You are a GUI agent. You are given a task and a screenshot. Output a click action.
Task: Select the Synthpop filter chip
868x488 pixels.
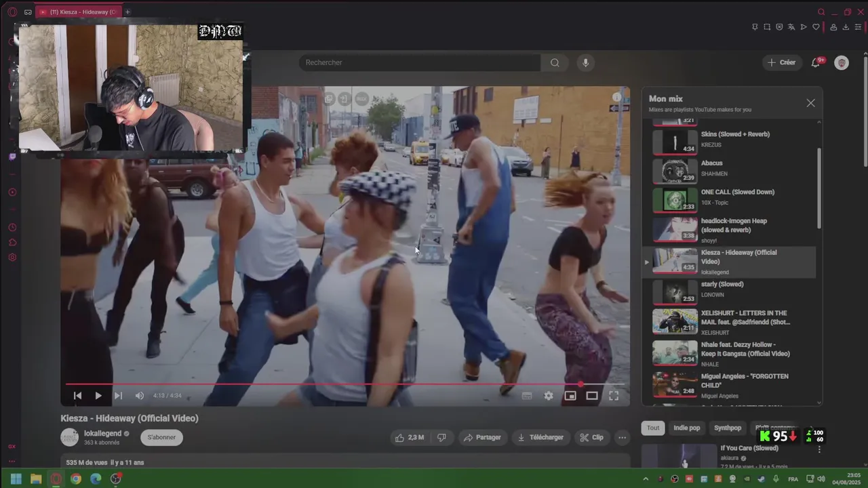[x=728, y=428]
